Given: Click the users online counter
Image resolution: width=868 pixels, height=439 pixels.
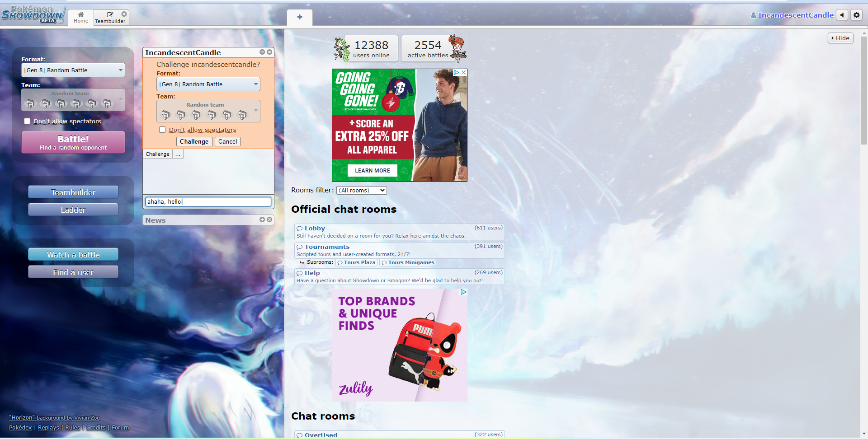Looking at the screenshot, I should point(371,48).
